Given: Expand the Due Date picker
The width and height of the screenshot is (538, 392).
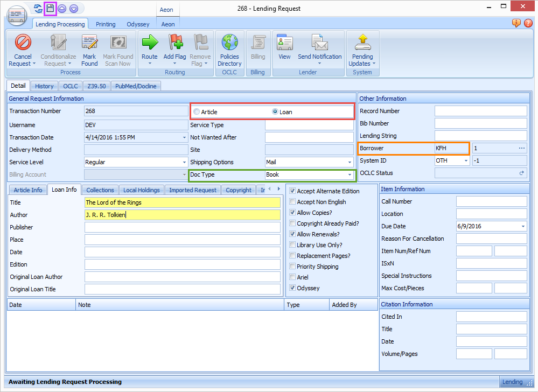Looking at the screenshot, I should pos(523,226).
